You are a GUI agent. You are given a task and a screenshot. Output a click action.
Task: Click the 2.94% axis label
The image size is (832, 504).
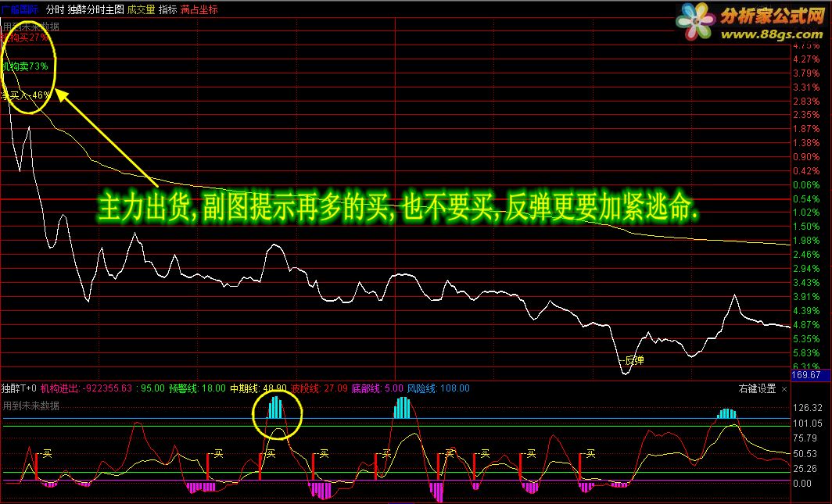tap(806, 269)
